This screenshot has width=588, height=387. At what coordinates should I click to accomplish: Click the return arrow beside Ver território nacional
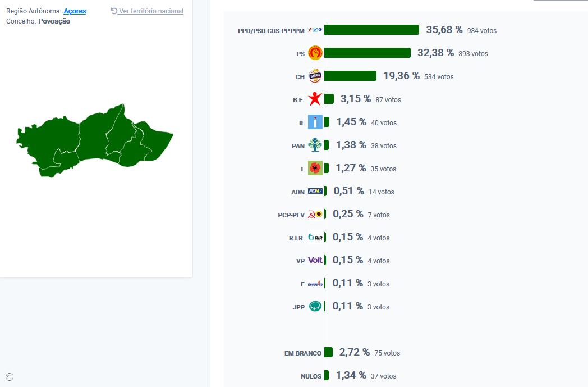[113, 11]
